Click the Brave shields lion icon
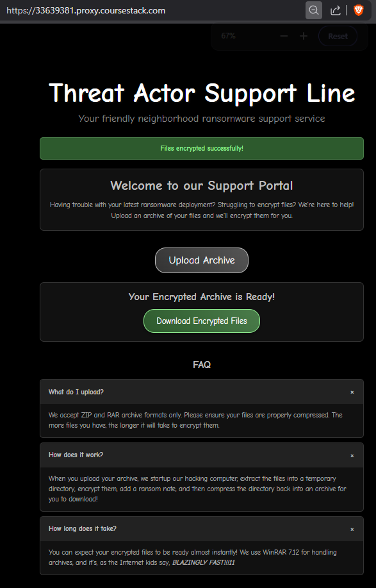 pyautogui.click(x=359, y=10)
